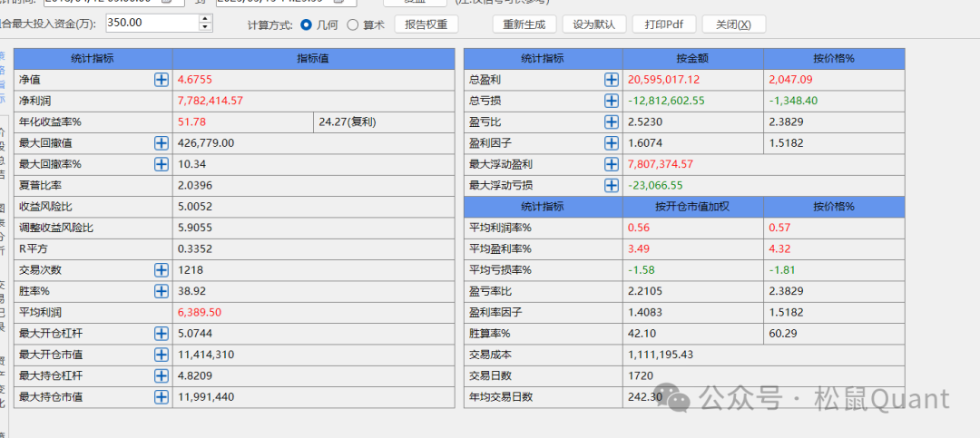Viewport: 980px width, 438px height.
Task: Click the 重新生成 button
Action: click(x=524, y=24)
